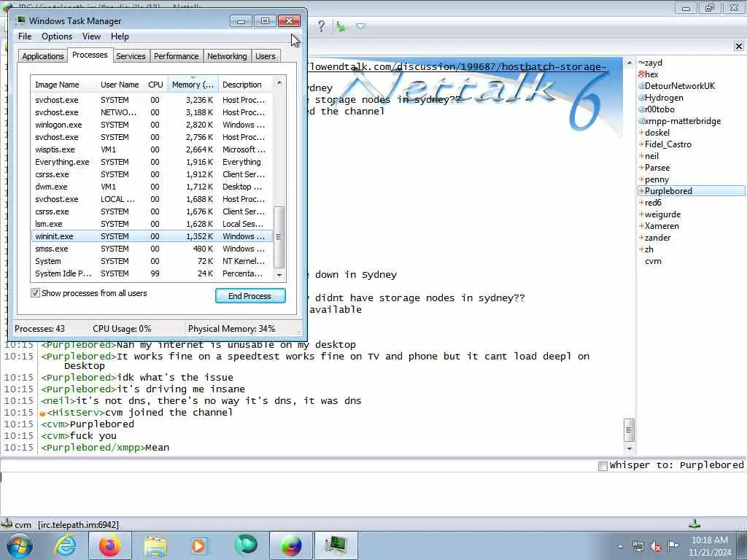The width and height of the screenshot is (747, 560).
Task: Toggle Show processes from all users
Action: point(35,293)
